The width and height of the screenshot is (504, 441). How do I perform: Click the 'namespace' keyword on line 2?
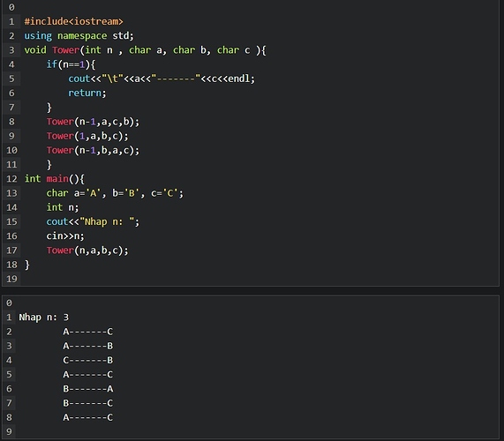(82, 35)
